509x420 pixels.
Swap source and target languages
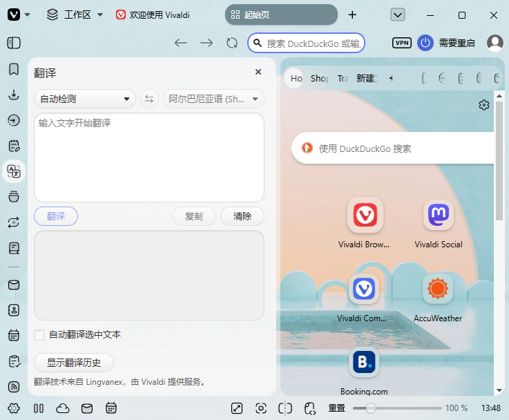[149, 99]
